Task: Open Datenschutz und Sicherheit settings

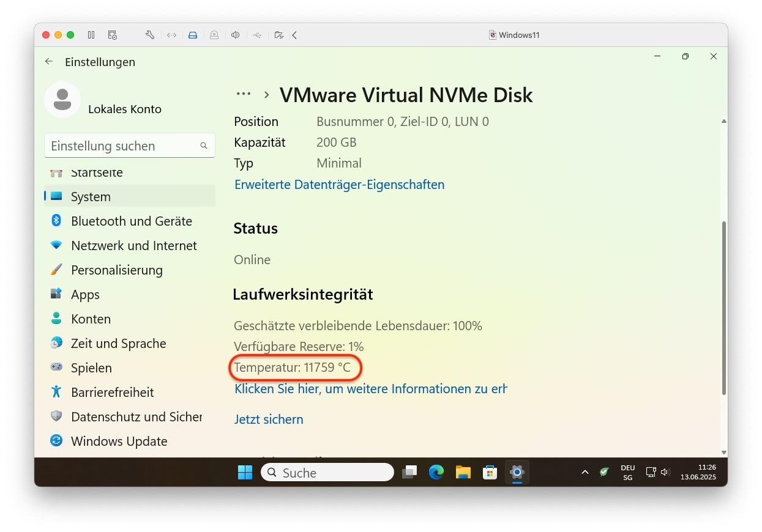Action: pos(130,416)
